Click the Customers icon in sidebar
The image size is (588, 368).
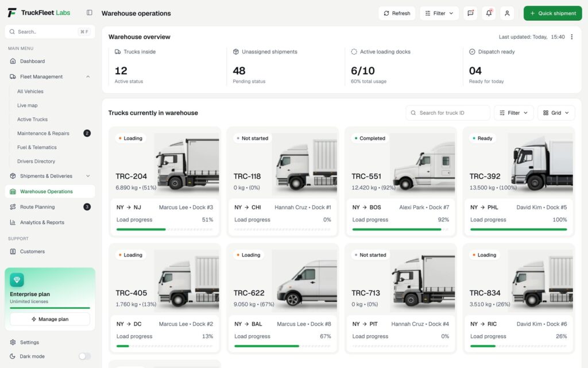pos(13,252)
